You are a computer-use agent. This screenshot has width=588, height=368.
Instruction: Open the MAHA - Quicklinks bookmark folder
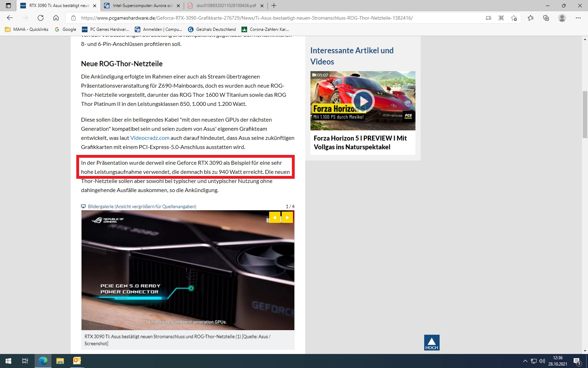(x=27, y=29)
